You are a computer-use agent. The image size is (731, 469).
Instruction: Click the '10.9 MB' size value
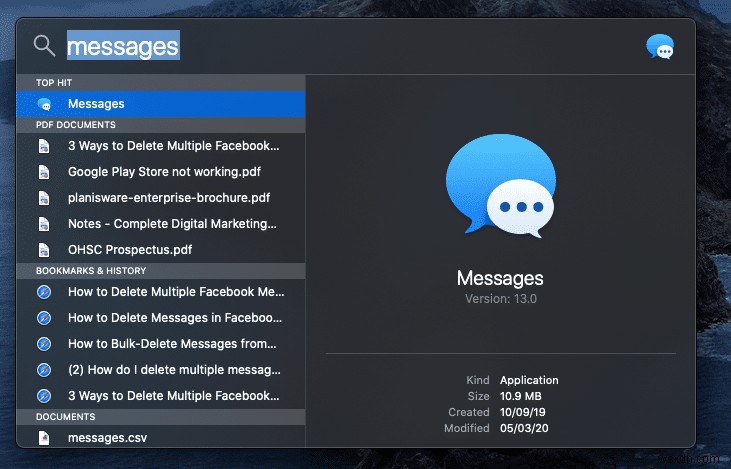pyautogui.click(x=521, y=396)
